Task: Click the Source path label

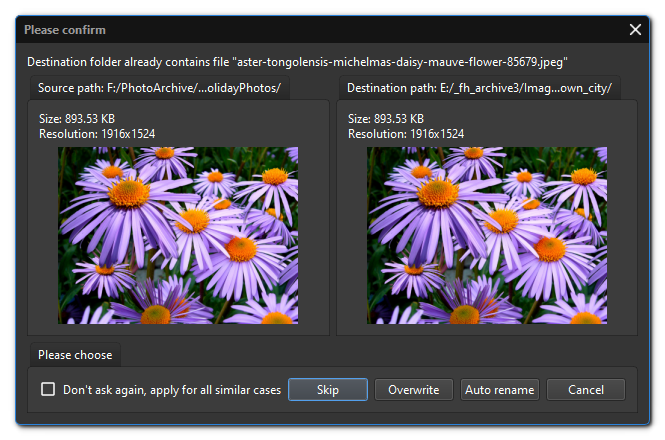Action: click(159, 88)
